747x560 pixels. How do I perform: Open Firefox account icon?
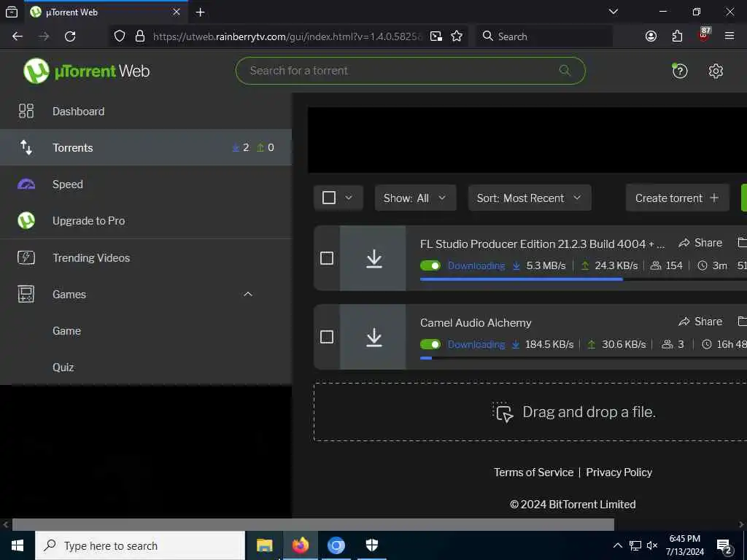click(651, 36)
